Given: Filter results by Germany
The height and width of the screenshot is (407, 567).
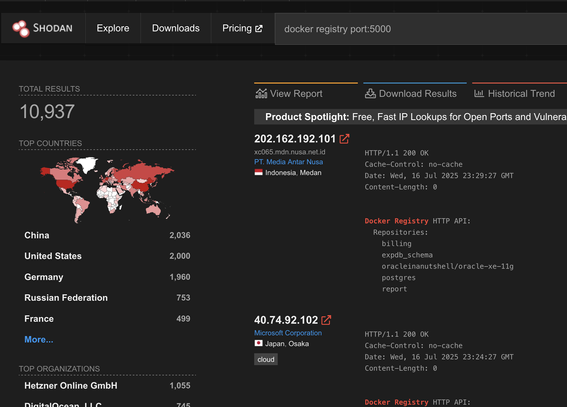Looking at the screenshot, I should (x=44, y=277).
